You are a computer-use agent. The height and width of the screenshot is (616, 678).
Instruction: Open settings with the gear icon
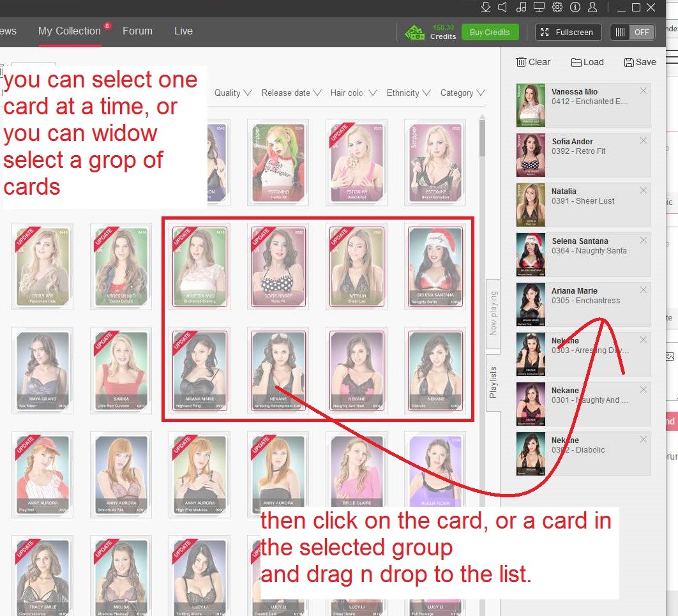point(557,7)
